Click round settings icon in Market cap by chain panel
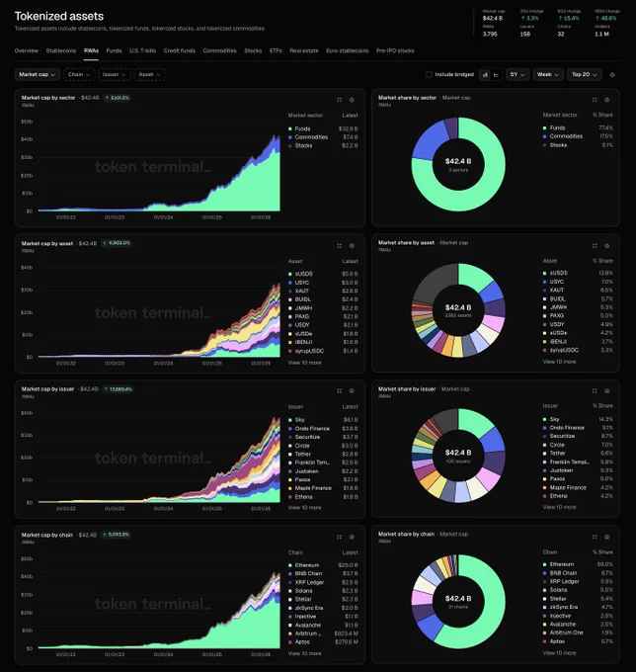The height and width of the screenshot is (672, 636). [352, 537]
